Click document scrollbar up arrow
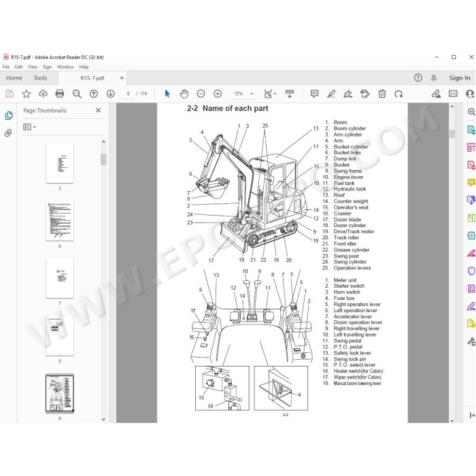The height and width of the screenshot is (476, 476). (x=452, y=107)
